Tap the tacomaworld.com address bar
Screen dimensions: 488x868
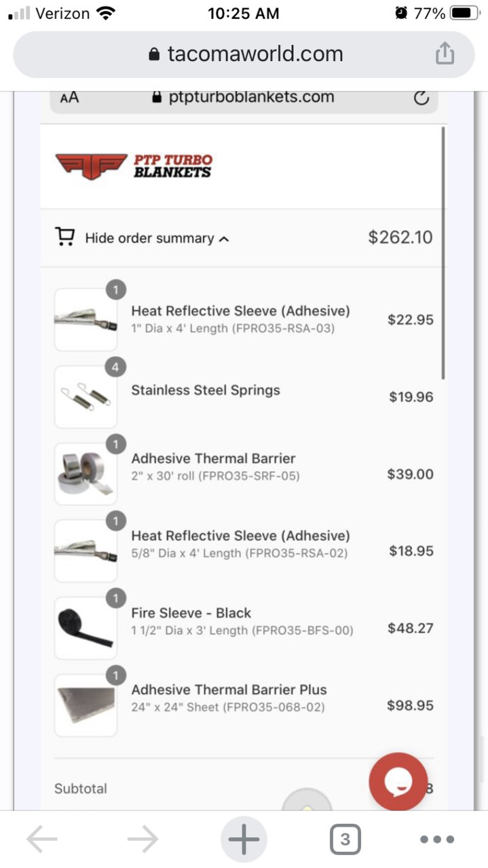(244, 54)
